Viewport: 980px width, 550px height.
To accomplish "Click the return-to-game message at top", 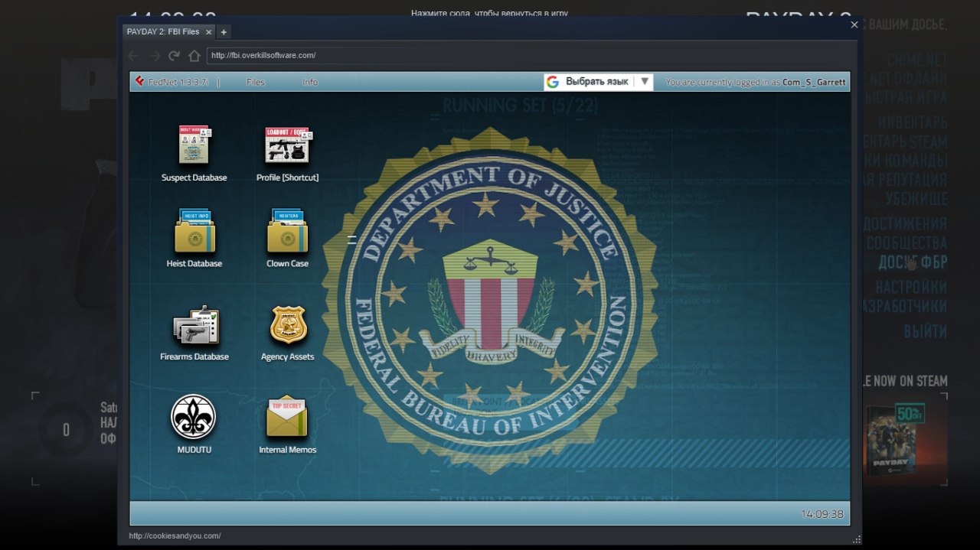I will click(489, 14).
